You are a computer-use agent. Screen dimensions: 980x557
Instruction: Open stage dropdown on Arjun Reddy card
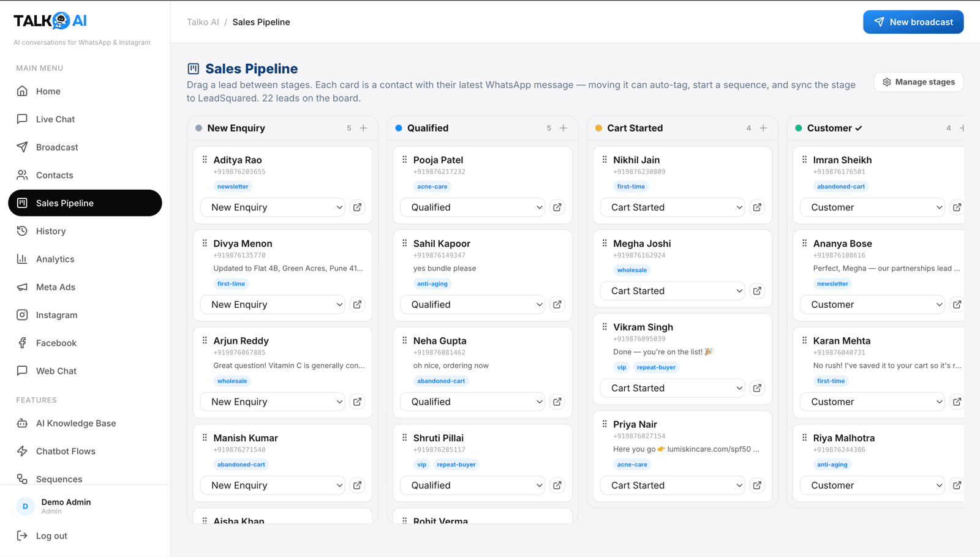click(x=273, y=402)
